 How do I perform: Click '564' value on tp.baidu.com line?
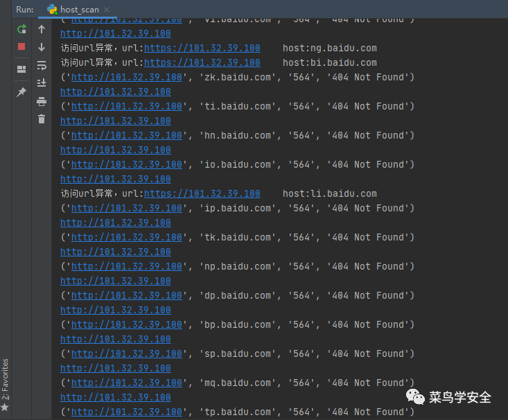(x=301, y=412)
